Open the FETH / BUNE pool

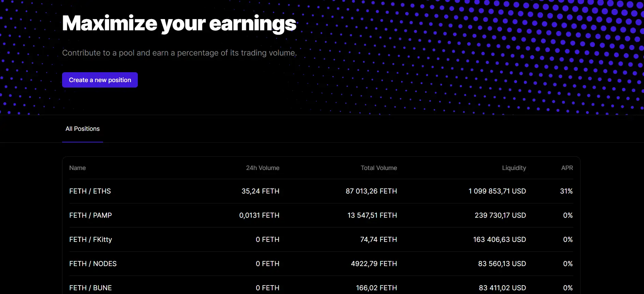click(90, 288)
